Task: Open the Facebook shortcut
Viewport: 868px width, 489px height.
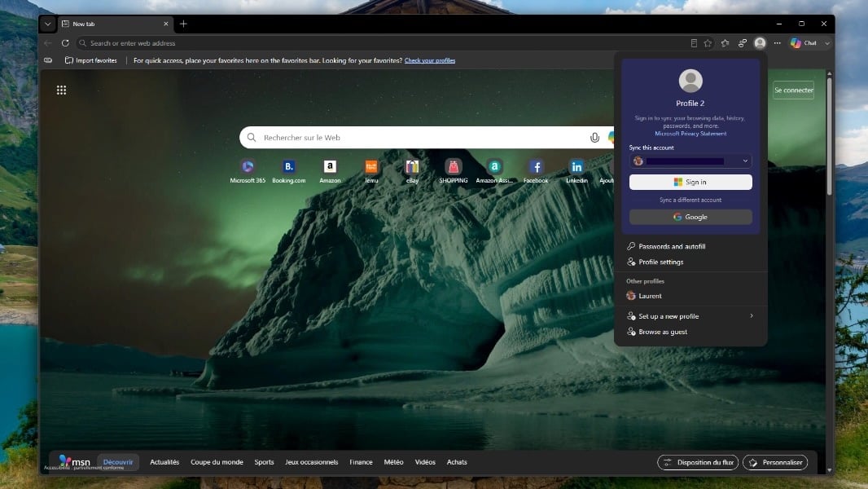Action: 536,171
